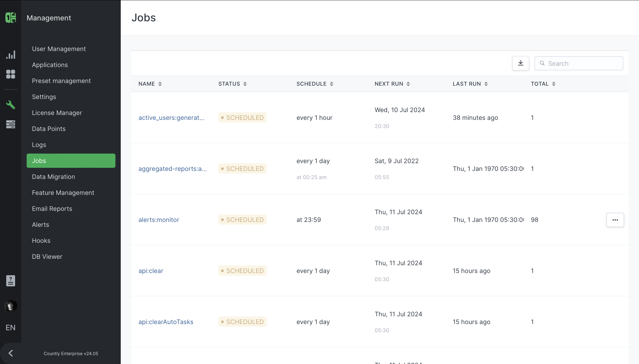The width and height of the screenshot is (639, 364).
Task: Download the jobs table export
Action: click(x=520, y=63)
